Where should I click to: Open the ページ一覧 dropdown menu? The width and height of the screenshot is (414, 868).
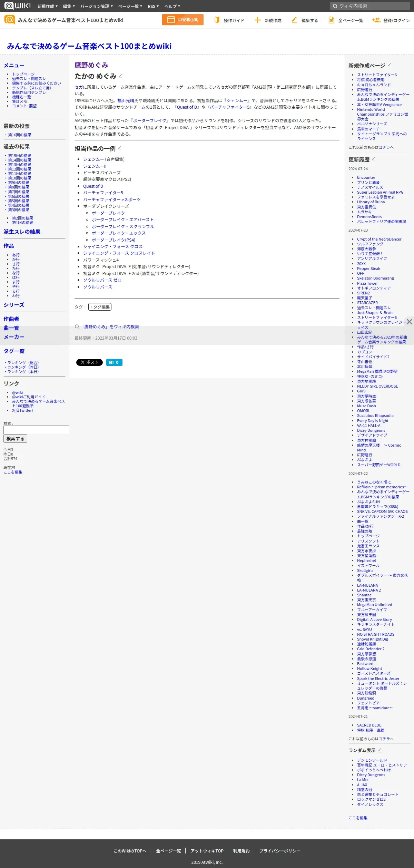[x=130, y=6]
